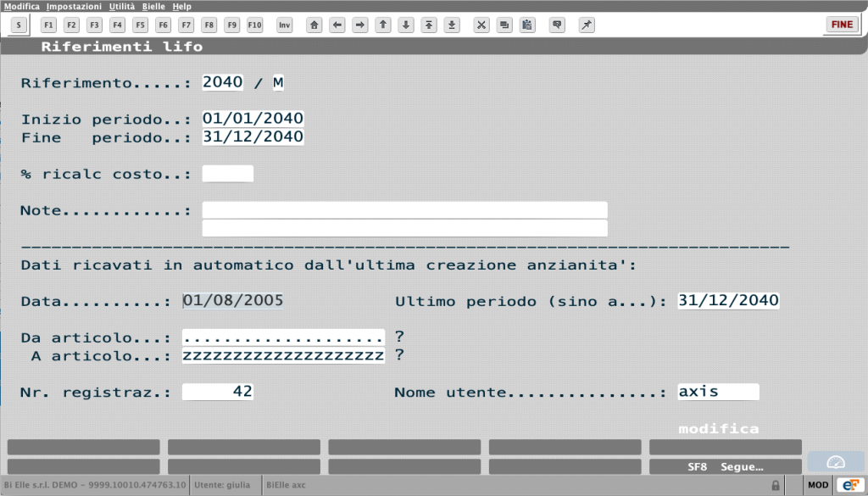Click the copy icon in the toolbar

(x=504, y=25)
